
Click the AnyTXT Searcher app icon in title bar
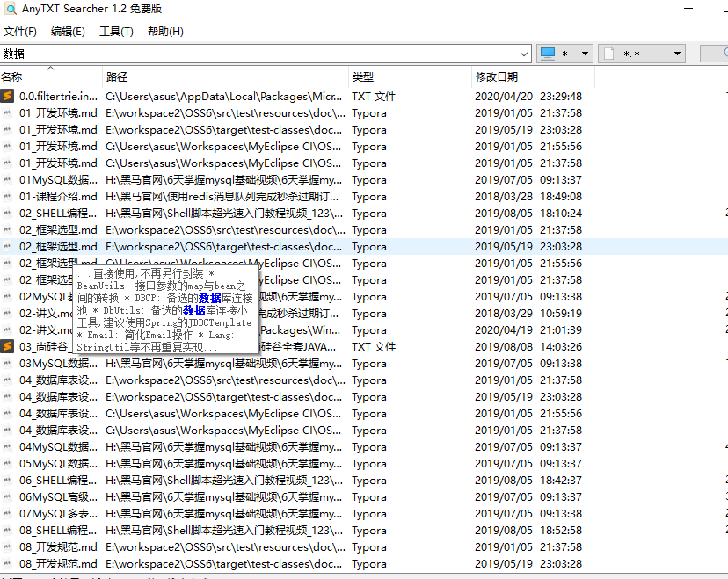tap(10, 9)
